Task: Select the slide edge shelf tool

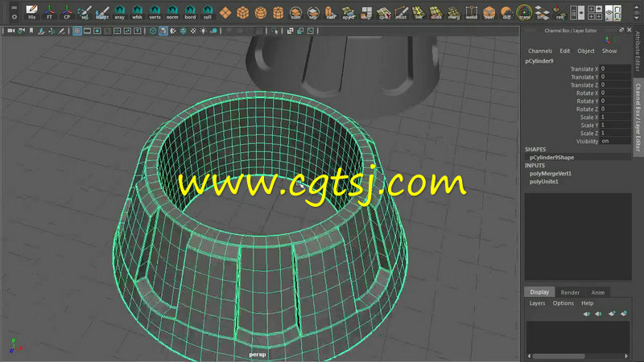Action: point(436,12)
